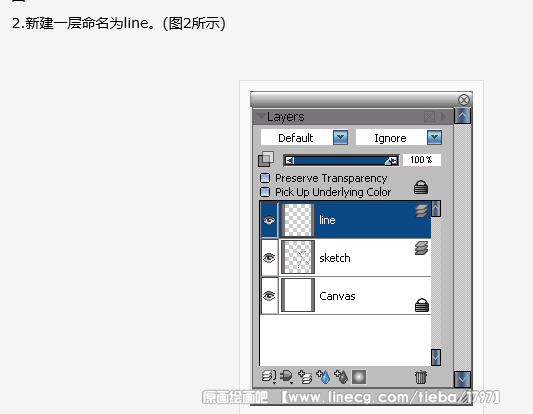The width and height of the screenshot is (533, 414).
Task: Toggle Canvas visibility eye icon
Action: click(269, 296)
